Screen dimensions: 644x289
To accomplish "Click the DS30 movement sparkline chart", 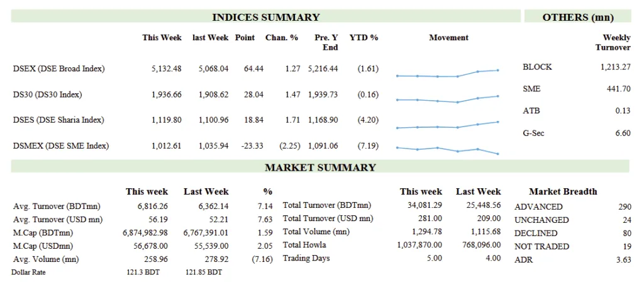I will click(x=447, y=99).
